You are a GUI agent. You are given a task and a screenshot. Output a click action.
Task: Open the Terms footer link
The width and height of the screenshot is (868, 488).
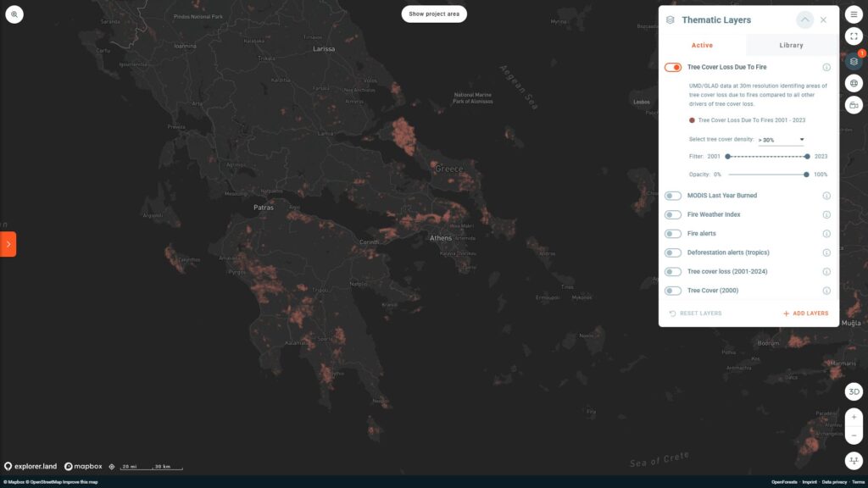(x=858, y=482)
